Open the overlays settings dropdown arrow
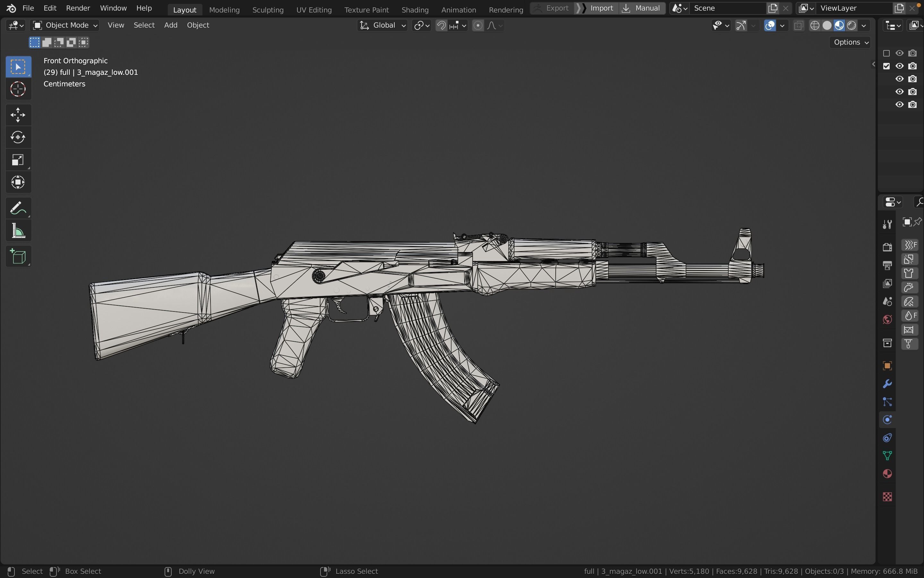 [x=782, y=26]
